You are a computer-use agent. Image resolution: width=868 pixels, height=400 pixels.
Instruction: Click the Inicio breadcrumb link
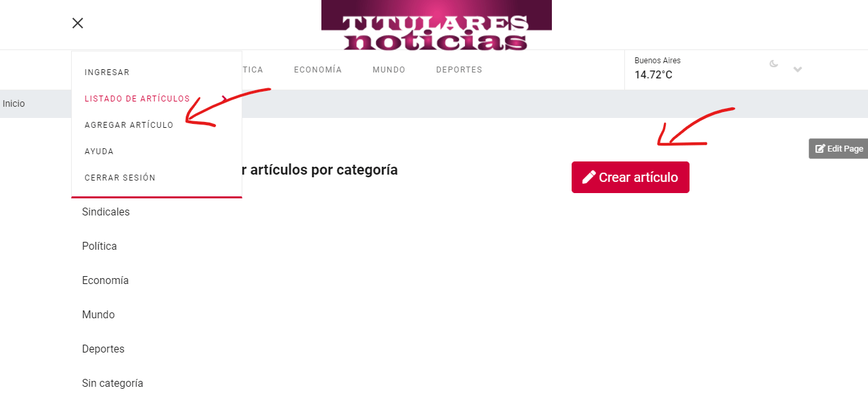pos(14,103)
